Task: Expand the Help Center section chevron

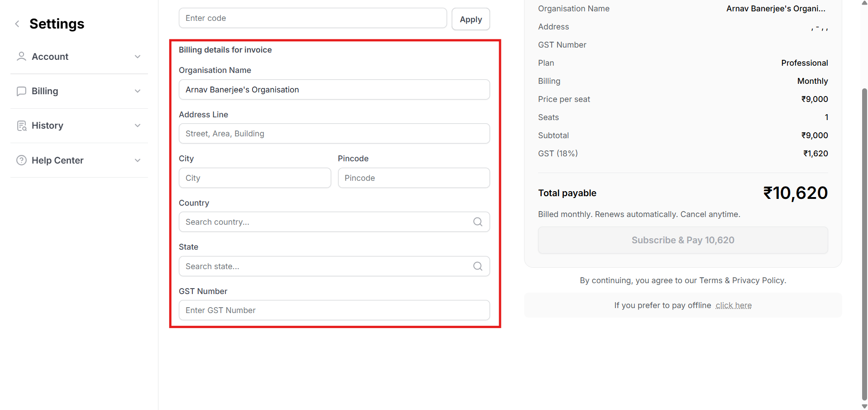Action: (x=138, y=160)
